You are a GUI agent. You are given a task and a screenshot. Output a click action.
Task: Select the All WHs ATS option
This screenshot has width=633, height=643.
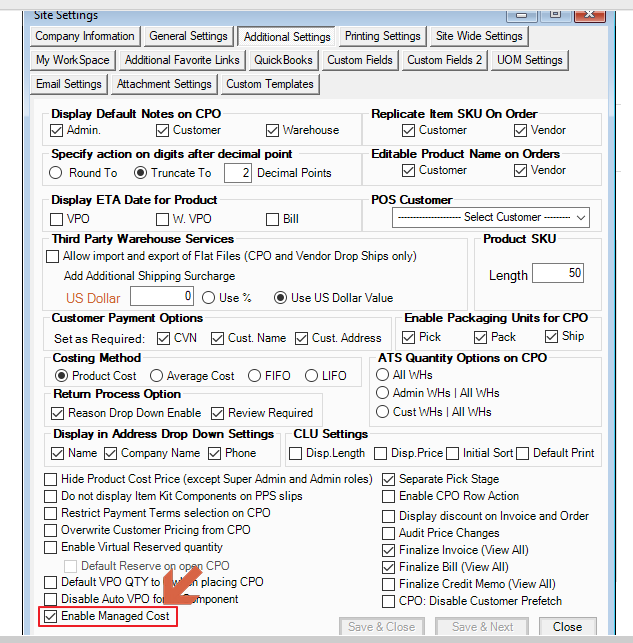click(383, 375)
